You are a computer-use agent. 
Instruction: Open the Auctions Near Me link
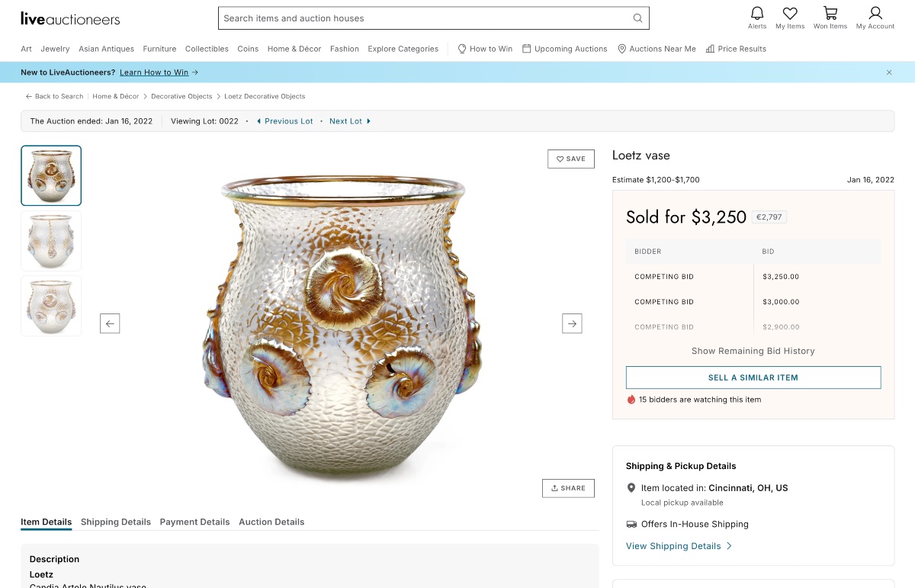(x=657, y=49)
